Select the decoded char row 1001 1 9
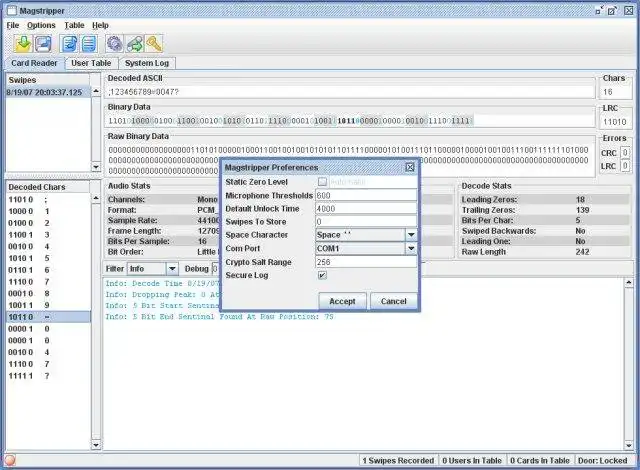 [x=48, y=305]
